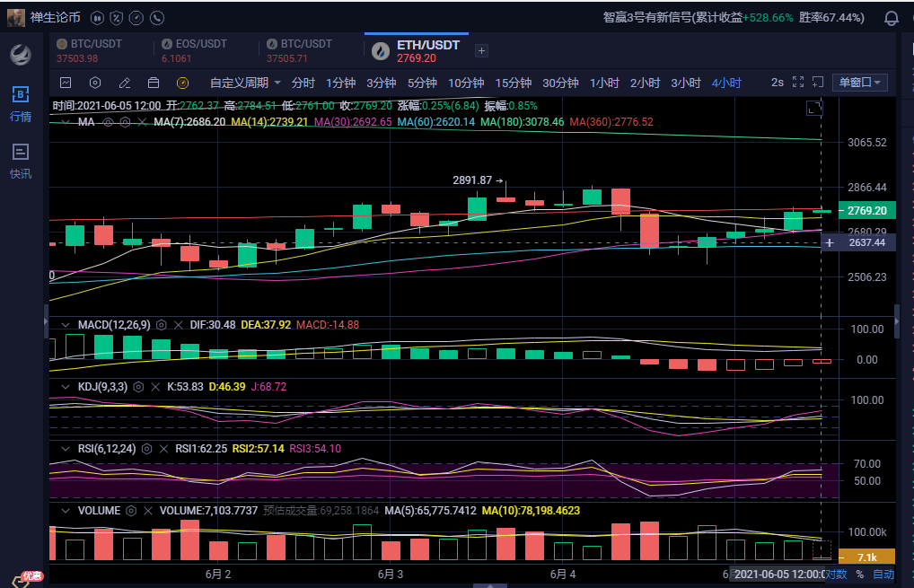Image resolution: width=914 pixels, height=588 pixels.
Task: Collapse the VOLUME panel
Action: tap(66, 511)
